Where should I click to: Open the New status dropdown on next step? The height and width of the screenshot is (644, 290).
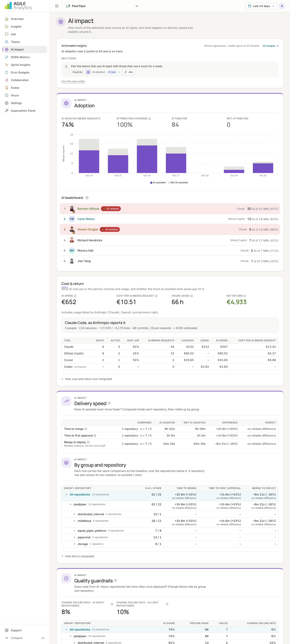tap(114, 72)
